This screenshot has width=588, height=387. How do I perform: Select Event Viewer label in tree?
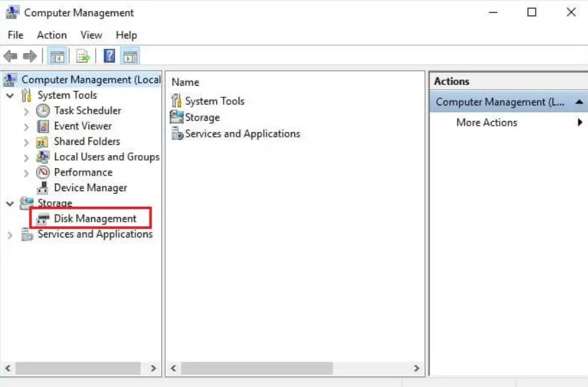coord(83,126)
